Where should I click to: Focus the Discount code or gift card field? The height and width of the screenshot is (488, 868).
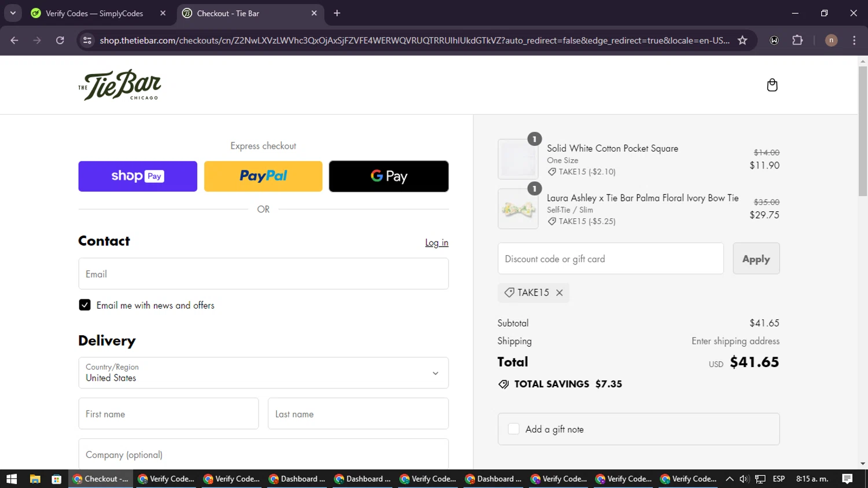point(610,259)
